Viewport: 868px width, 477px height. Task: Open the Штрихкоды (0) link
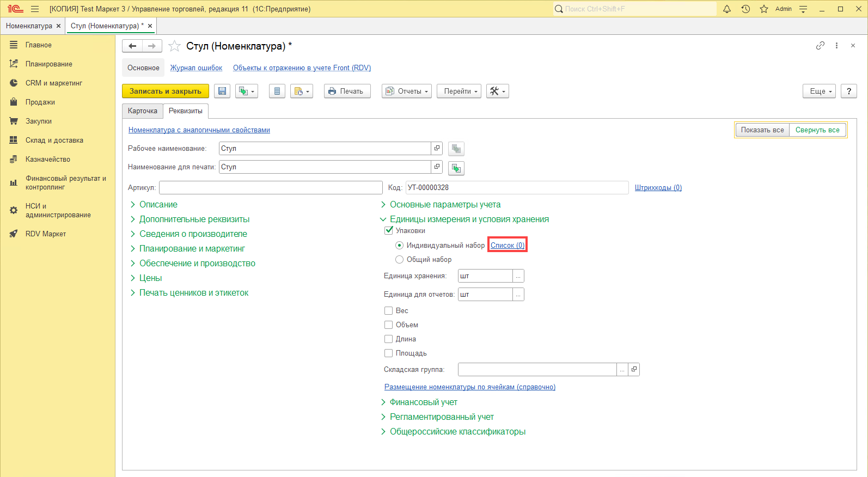[658, 188]
